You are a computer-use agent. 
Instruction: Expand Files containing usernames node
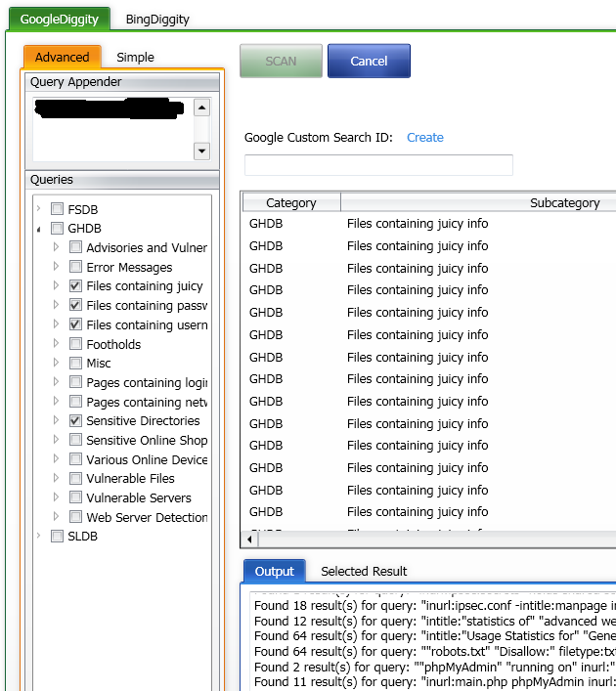[56, 324]
